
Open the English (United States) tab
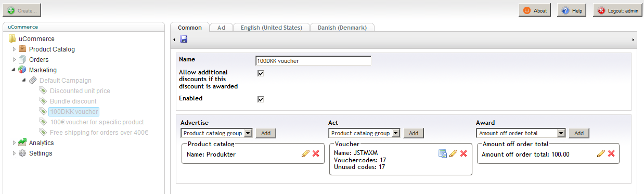[272, 28]
